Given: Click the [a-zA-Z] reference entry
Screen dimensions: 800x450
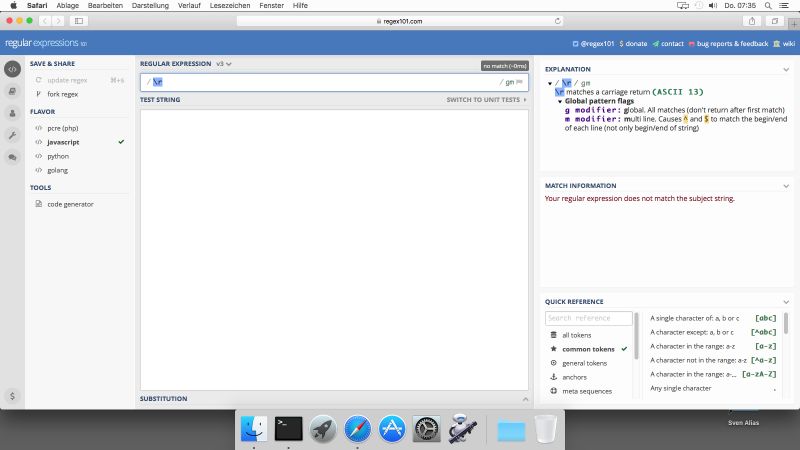Looking at the screenshot, I should click(x=713, y=374).
